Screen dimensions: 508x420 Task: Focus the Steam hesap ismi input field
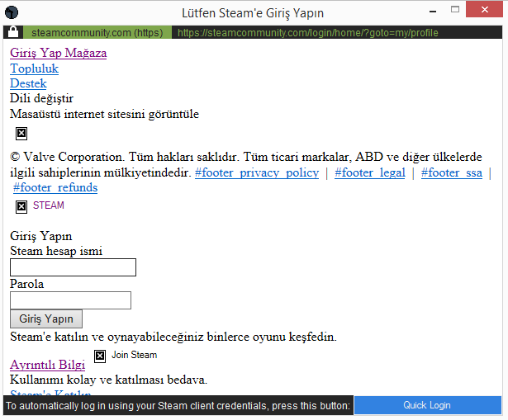[73, 267]
